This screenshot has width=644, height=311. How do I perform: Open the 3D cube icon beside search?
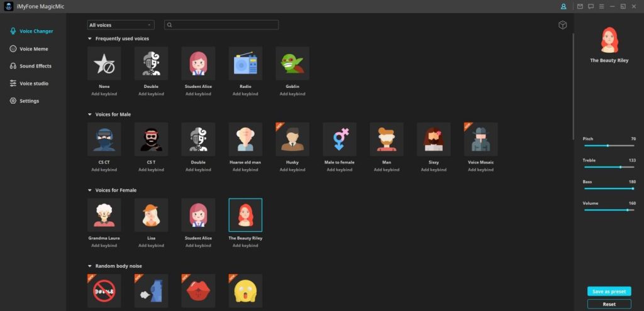tap(562, 25)
